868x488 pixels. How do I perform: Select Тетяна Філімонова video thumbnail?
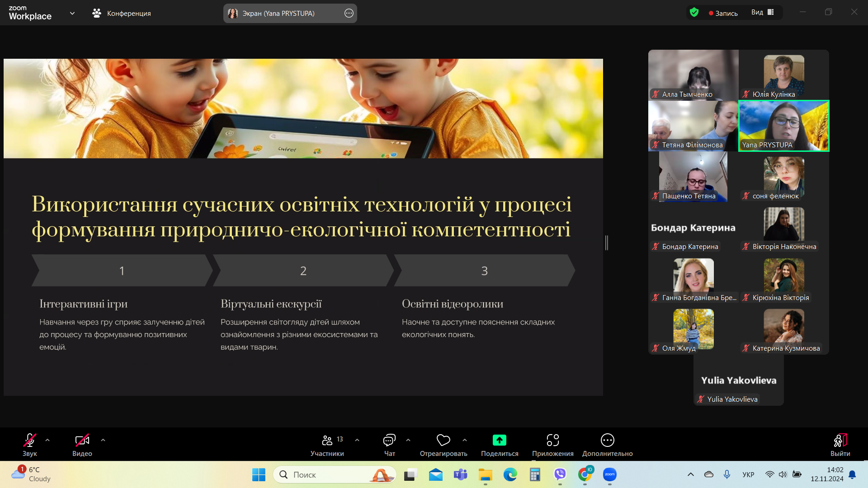[693, 126]
